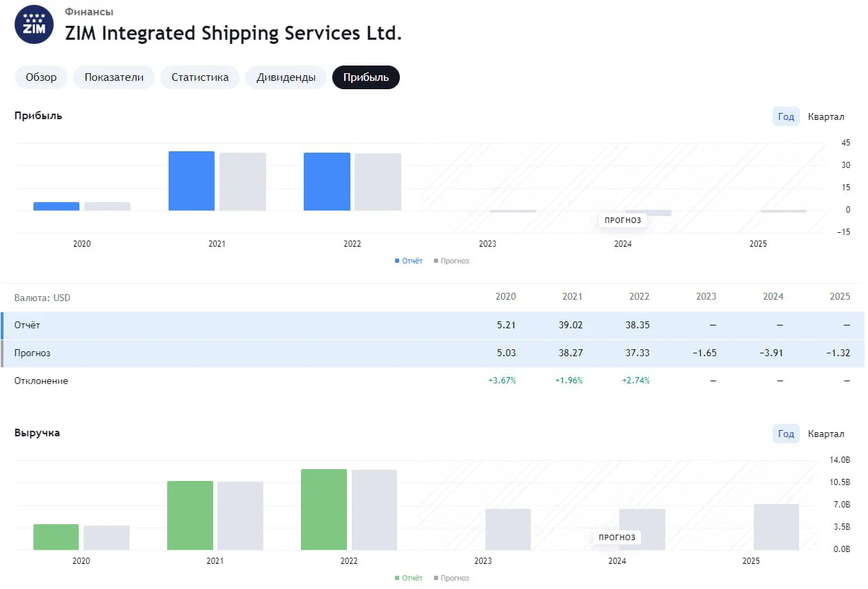Click the Прогноз row label in table

click(x=32, y=353)
